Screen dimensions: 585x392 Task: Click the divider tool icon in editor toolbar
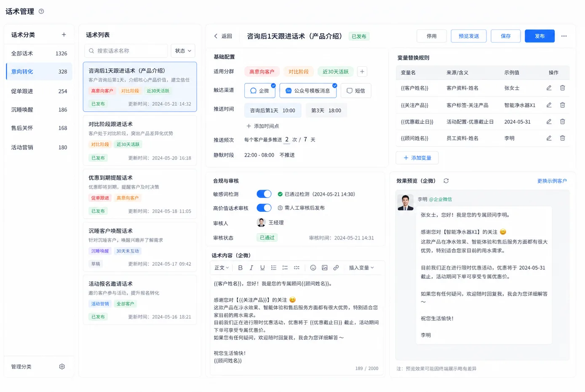(297, 268)
